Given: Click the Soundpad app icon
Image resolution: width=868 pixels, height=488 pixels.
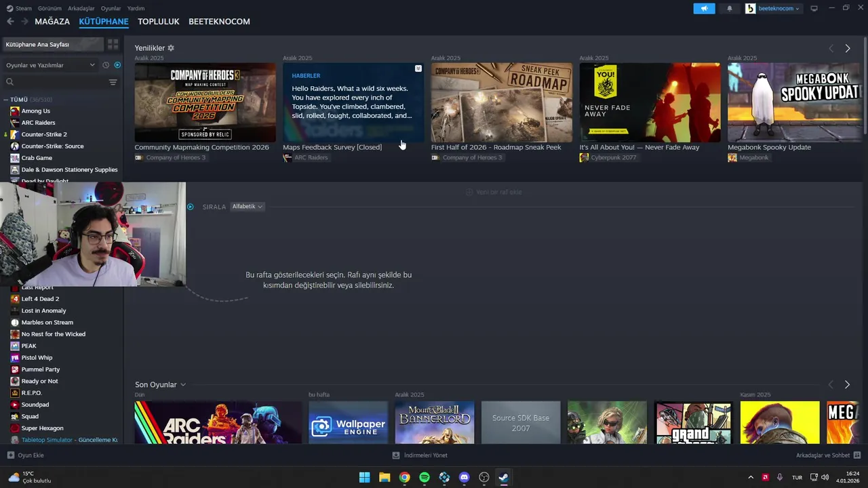Looking at the screenshot, I should point(15,405).
